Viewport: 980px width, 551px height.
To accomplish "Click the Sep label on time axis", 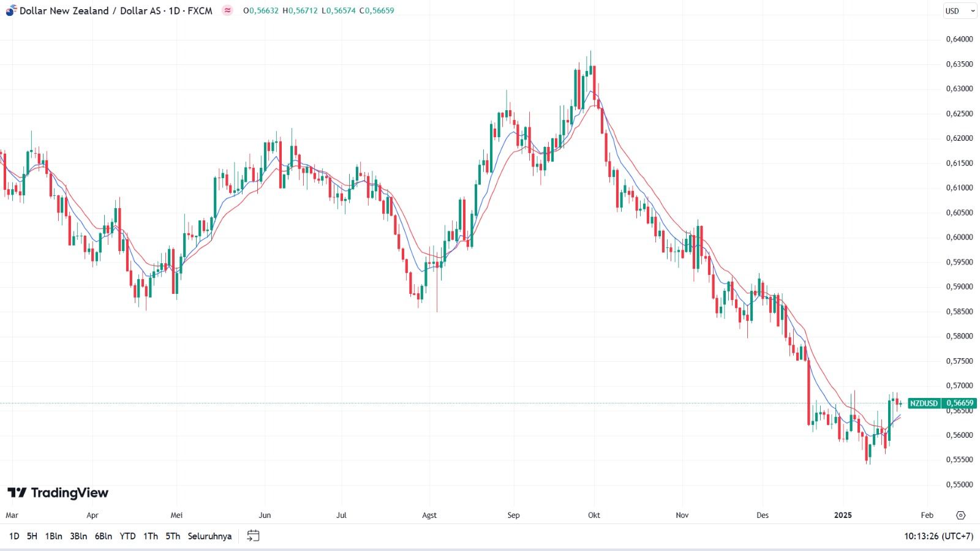I will 513,515.
